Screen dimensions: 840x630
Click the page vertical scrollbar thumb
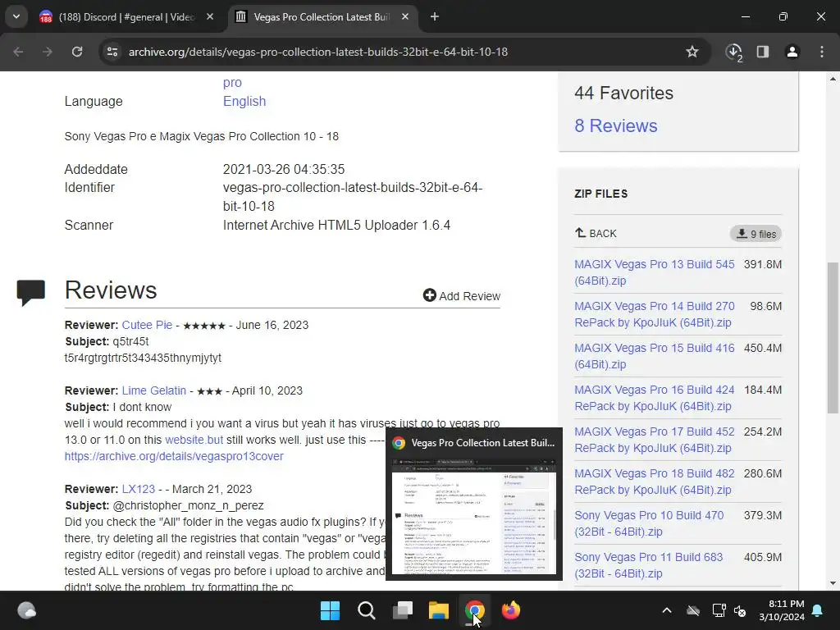[833, 337]
